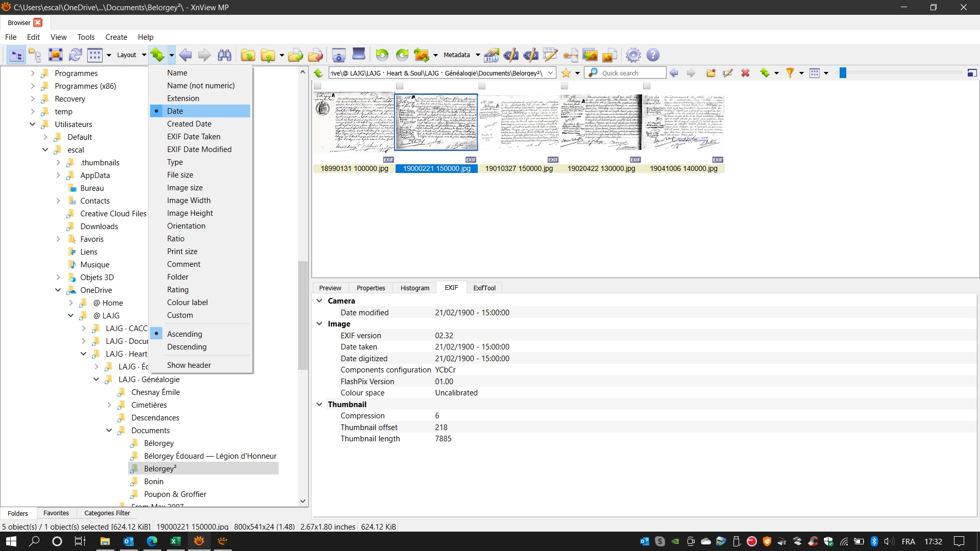
Task: Click the thumbnail size slider handle
Action: tap(843, 73)
